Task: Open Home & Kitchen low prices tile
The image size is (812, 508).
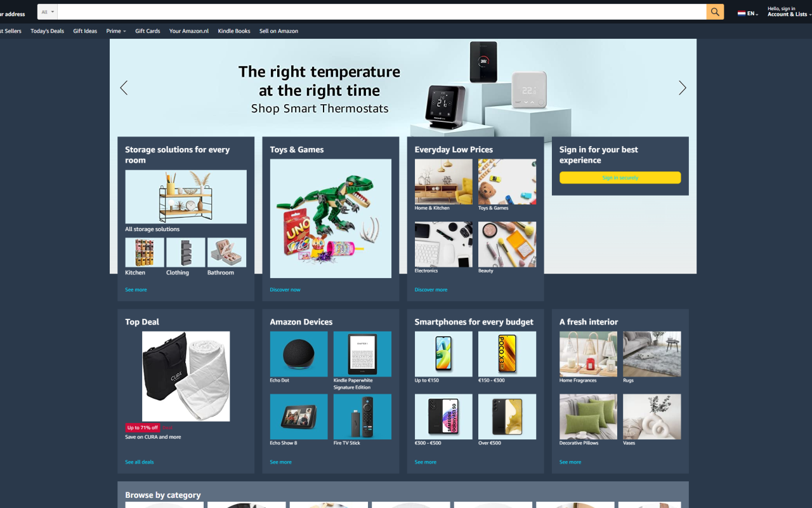Action: [x=443, y=182]
